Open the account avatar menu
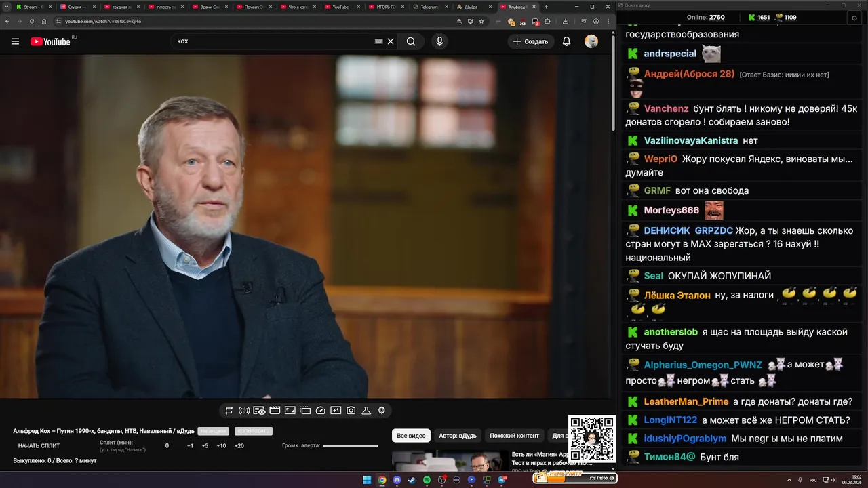 591,41
